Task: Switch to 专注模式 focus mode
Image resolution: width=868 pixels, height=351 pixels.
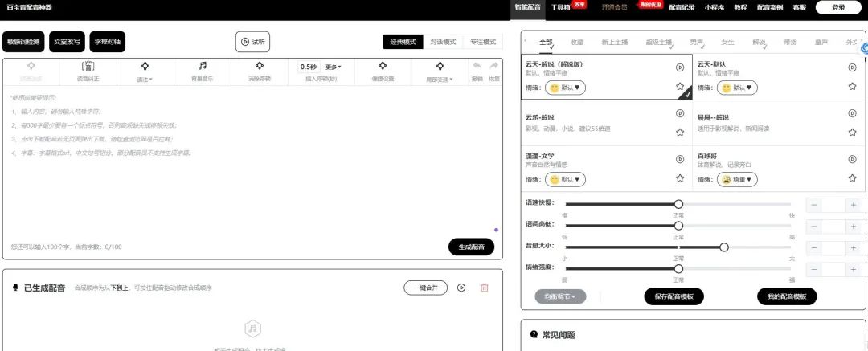Action: coord(483,42)
